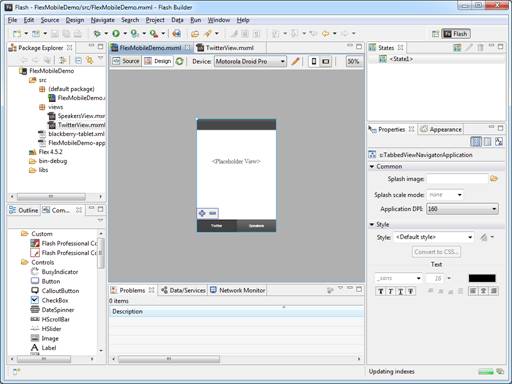The width and height of the screenshot is (512, 384).
Task: Switch Properties to Standard view
Action: tap(476, 142)
